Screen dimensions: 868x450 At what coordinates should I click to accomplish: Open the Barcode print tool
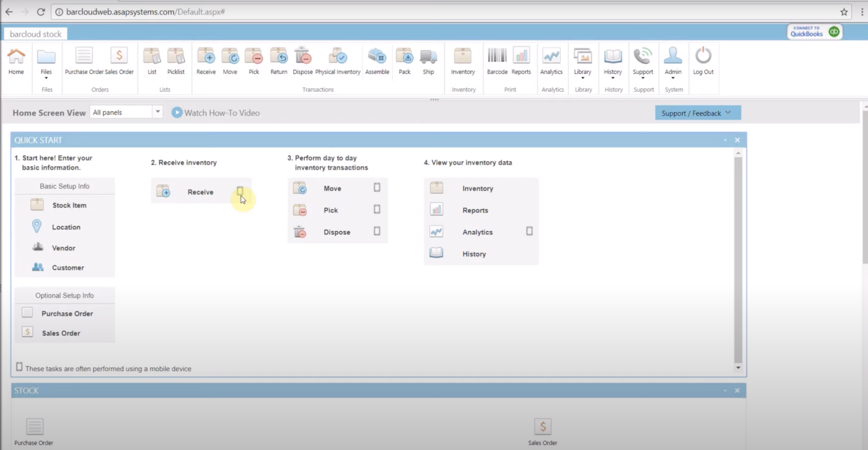point(496,61)
